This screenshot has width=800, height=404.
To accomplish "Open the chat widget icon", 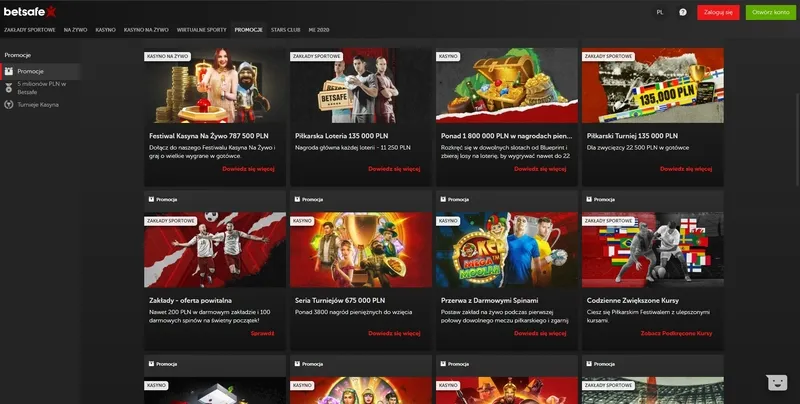I will [x=777, y=383].
